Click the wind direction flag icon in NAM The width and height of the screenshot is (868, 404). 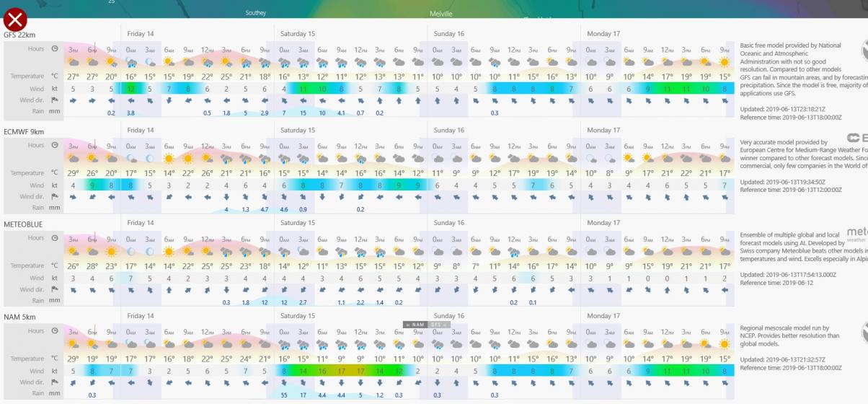click(x=54, y=382)
